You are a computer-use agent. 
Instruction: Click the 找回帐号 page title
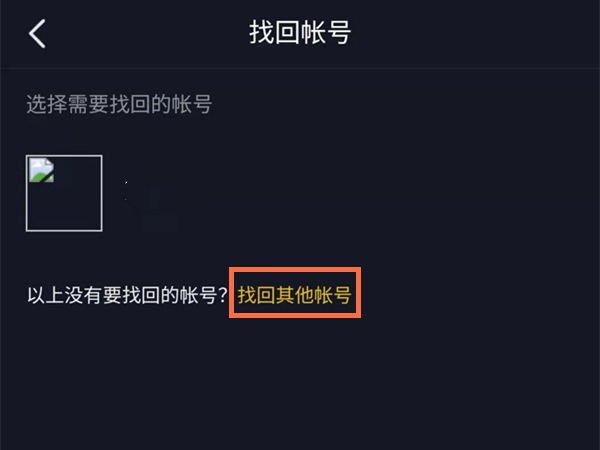tap(300, 33)
